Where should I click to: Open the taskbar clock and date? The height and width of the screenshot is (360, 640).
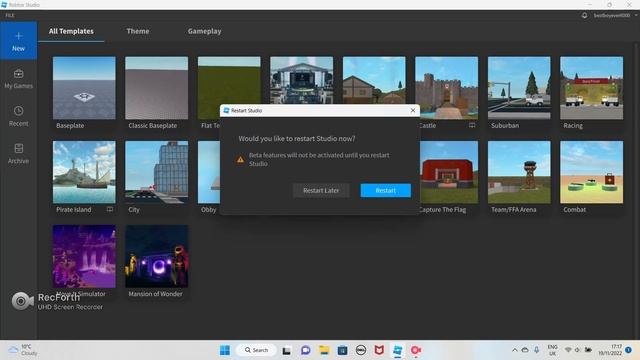coord(610,350)
